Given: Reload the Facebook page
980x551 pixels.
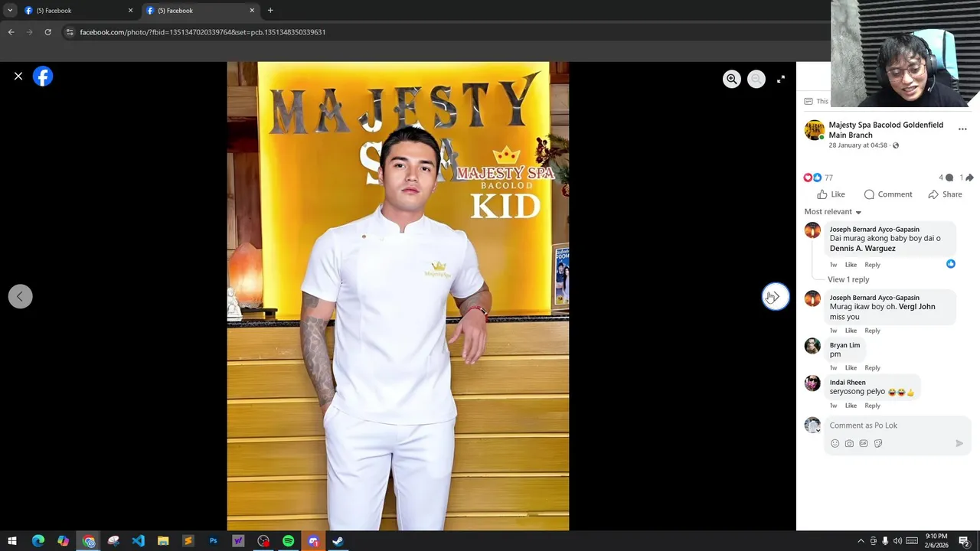Looking at the screenshot, I should [47, 32].
